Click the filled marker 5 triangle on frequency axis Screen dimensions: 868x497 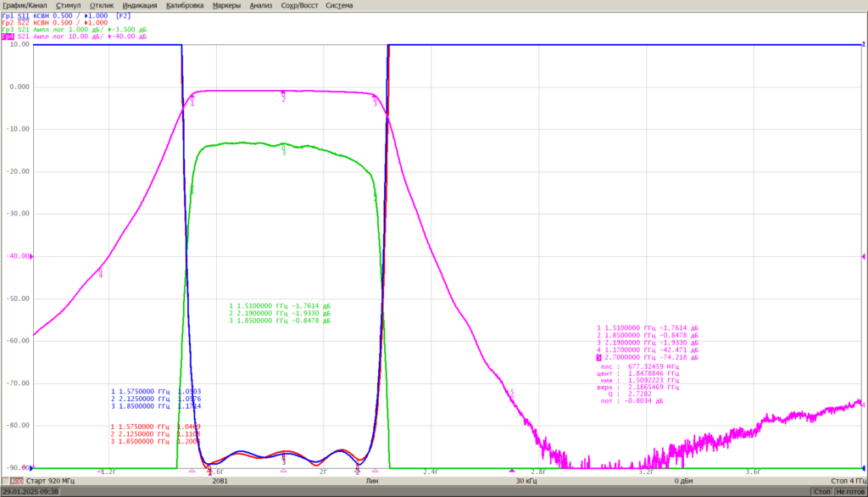pos(512,471)
